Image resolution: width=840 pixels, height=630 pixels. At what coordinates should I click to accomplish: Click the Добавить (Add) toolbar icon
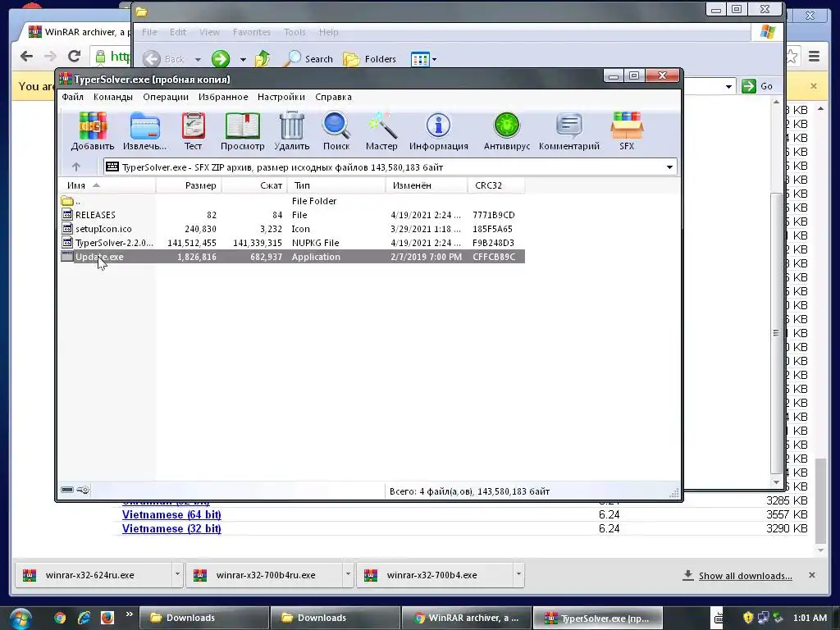pos(93,131)
